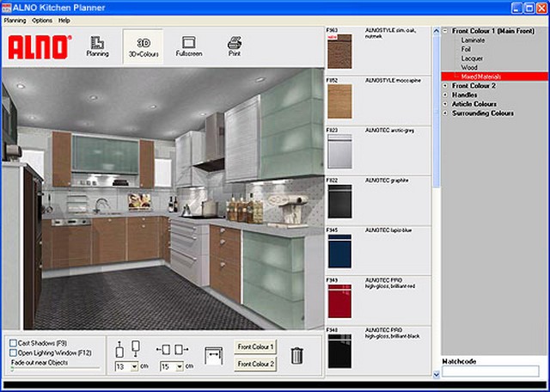
Task: Expand the Front Colour 2 node
Action: coord(445,86)
